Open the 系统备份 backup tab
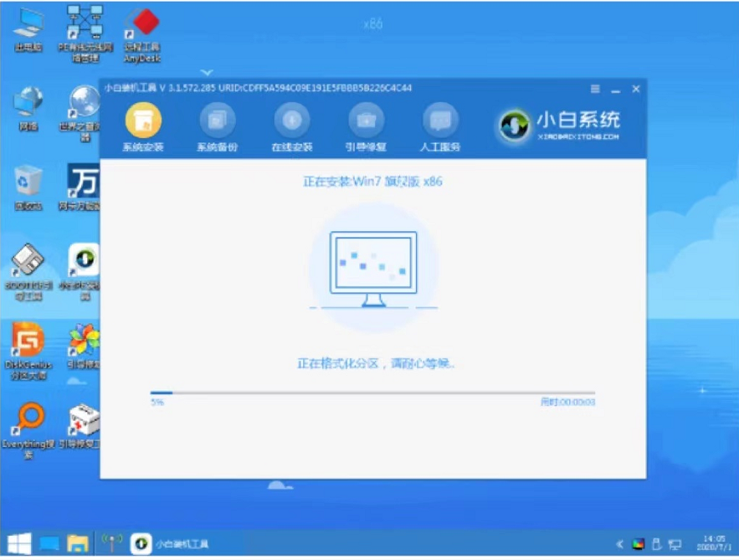 pyautogui.click(x=218, y=126)
